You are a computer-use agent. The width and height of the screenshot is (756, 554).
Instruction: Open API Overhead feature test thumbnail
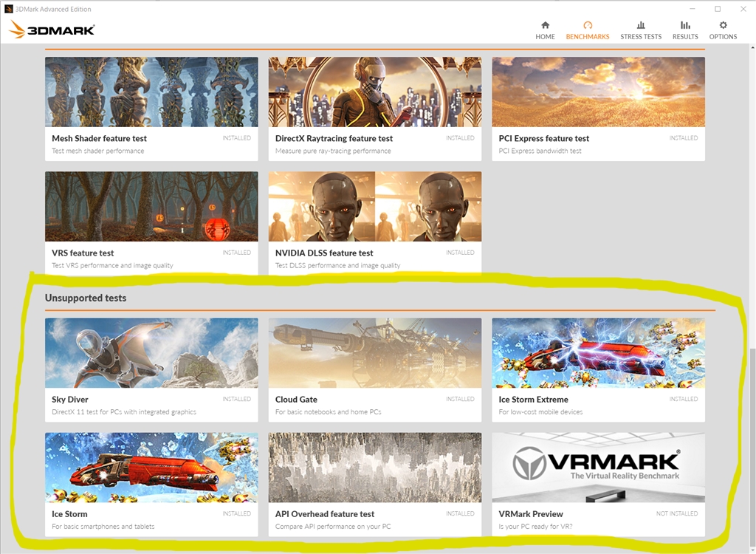(x=374, y=468)
